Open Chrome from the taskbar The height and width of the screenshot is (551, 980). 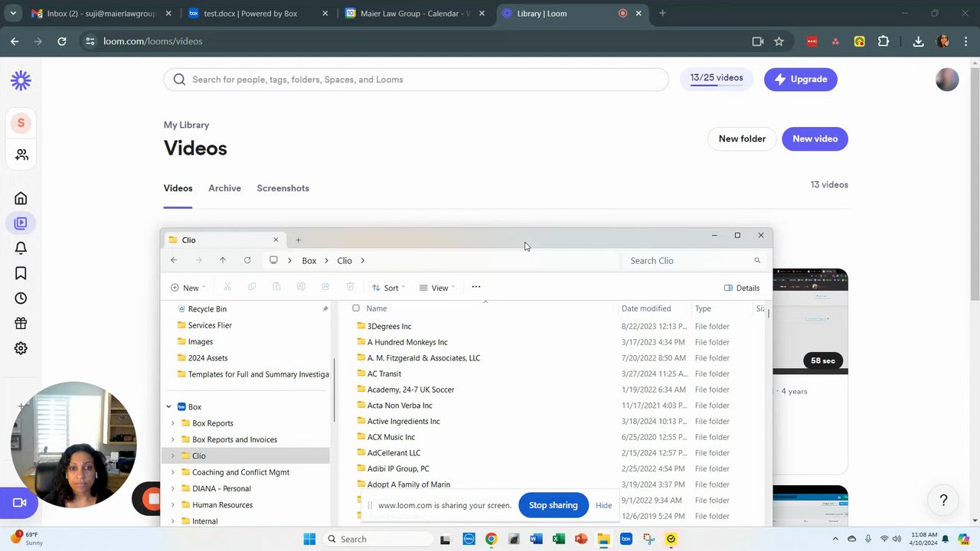(x=491, y=539)
